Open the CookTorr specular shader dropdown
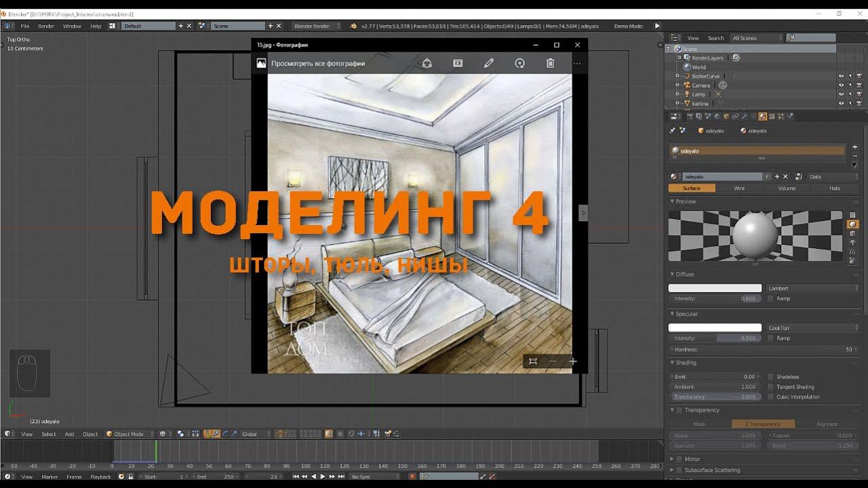 812,328
